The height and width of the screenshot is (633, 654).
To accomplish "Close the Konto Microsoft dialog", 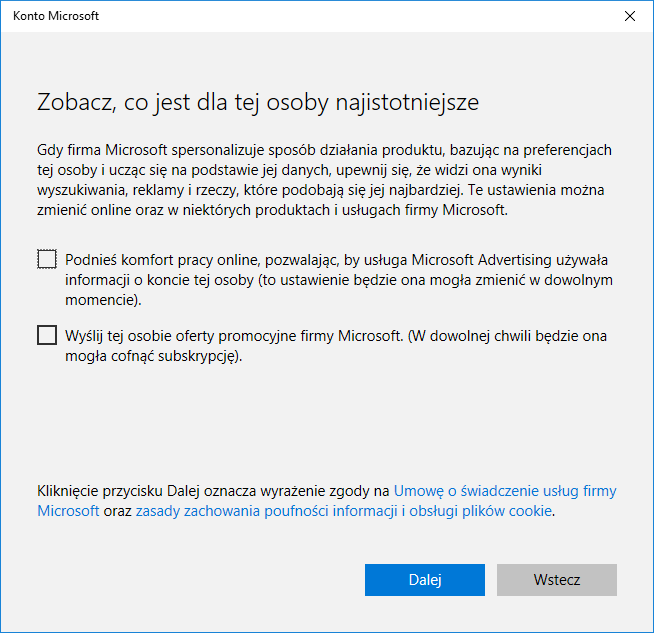I will pos(630,16).
